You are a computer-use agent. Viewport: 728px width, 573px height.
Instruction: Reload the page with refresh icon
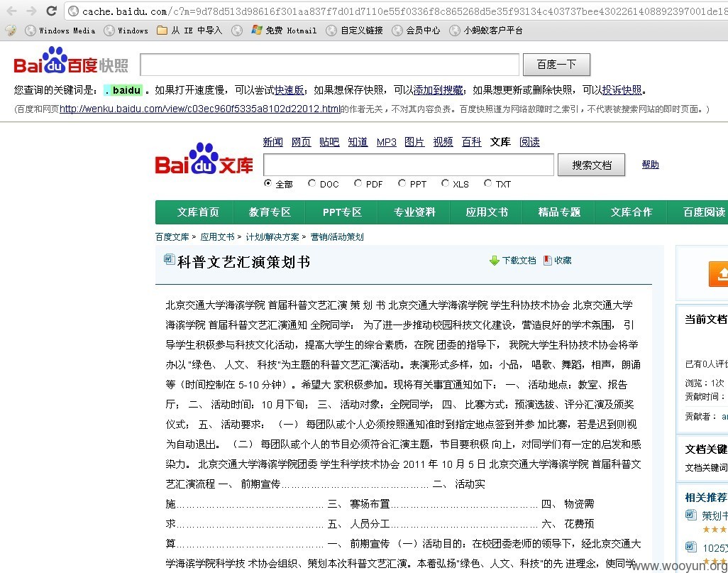point(52,11)
